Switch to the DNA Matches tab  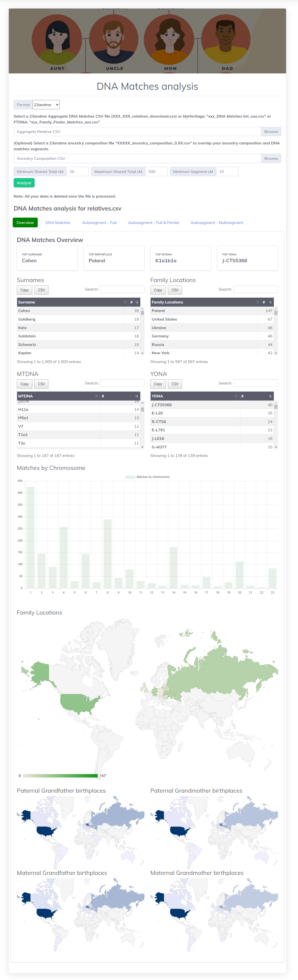click(x=58, y=222)
